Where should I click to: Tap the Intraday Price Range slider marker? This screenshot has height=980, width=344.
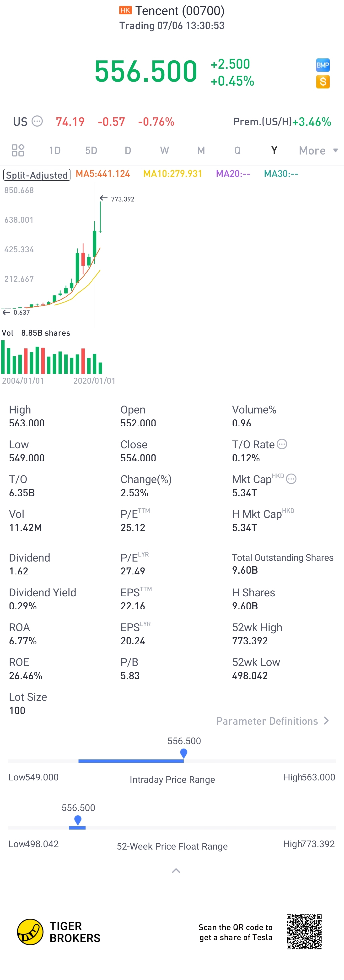[x=184, y=753]
